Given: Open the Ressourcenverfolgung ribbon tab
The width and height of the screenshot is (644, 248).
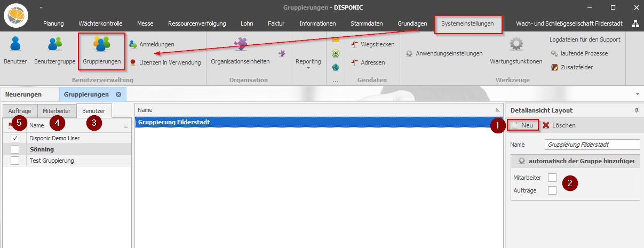Looking at the screenshot, I should coord(197,23).
